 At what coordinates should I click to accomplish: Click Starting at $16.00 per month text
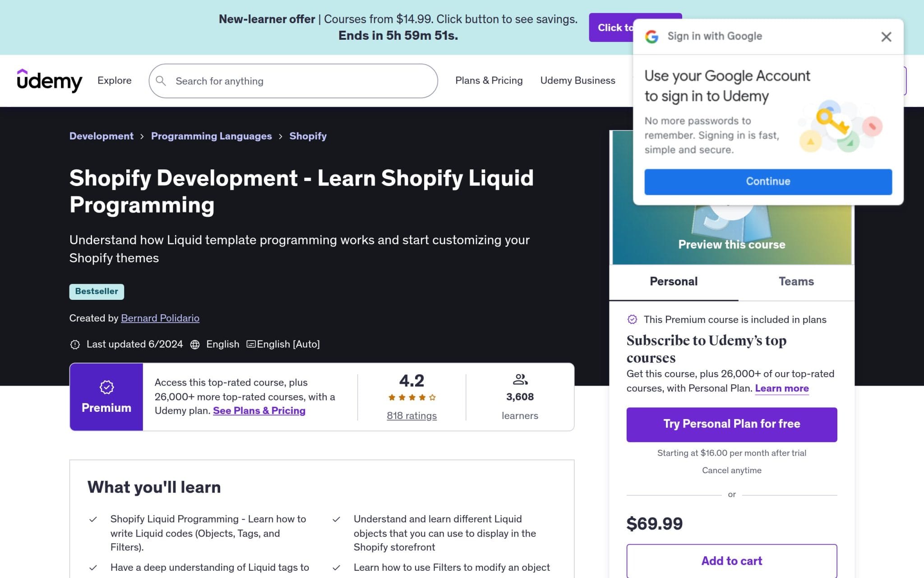pos(731,453)
